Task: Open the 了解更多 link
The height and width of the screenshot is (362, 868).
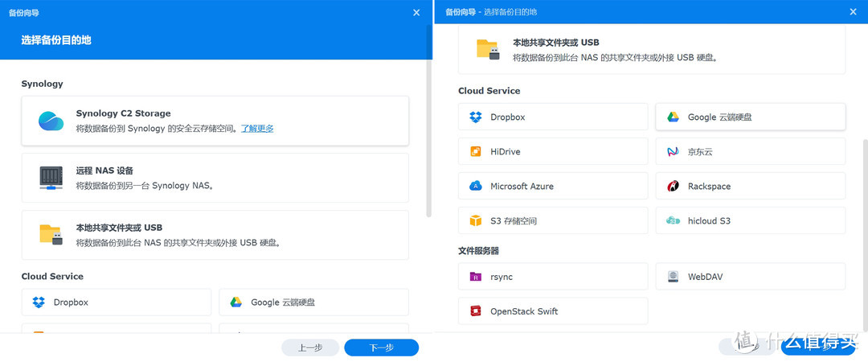Action: [x=257, y=128]
